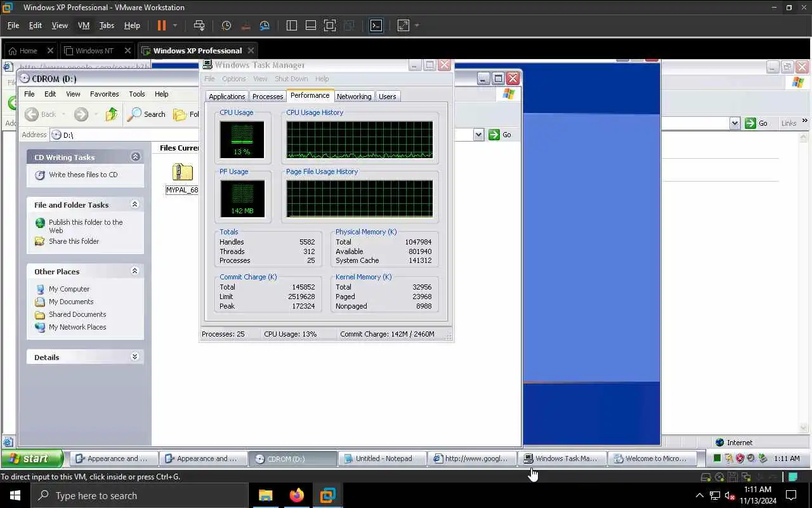Select the Users tab in Task Manager

click(x=387, y=97)
